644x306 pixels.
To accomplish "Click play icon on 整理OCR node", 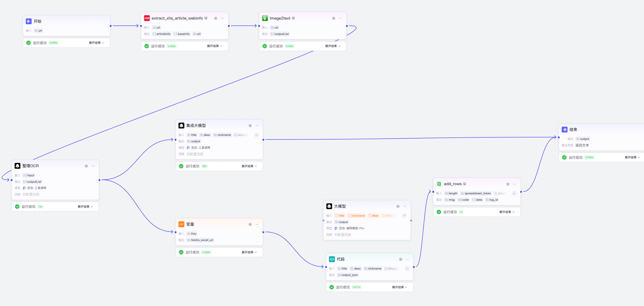I will click(x=86, y=166).
